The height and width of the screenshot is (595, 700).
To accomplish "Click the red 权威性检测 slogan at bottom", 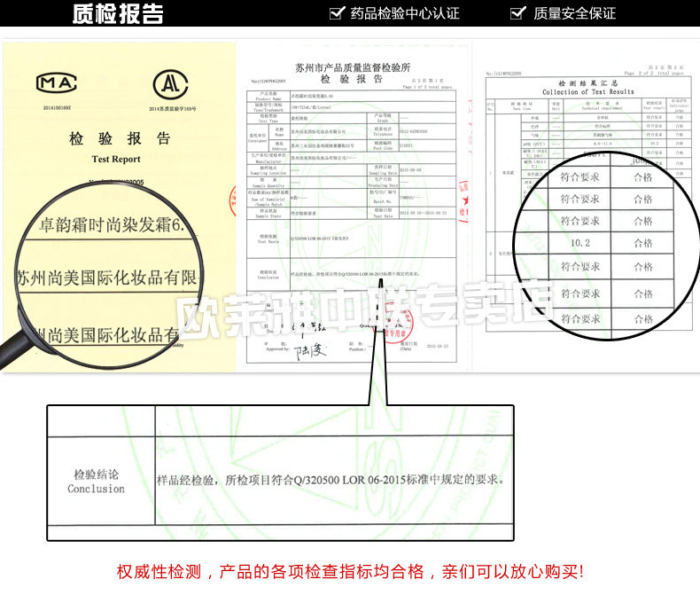I will pyautogui.click(x=351, y=572).
